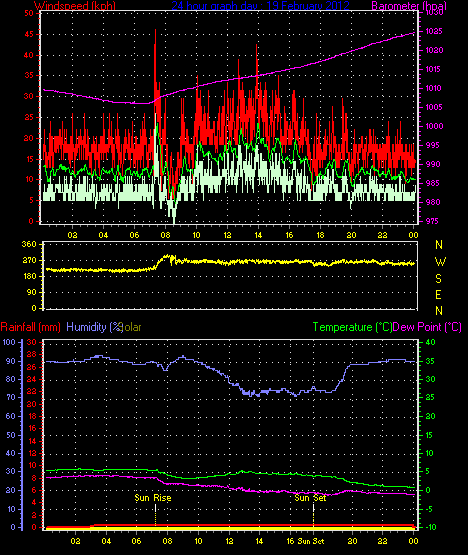Screen dimensions: 468x555
Task: Click the 90 wind direction axis value
Action: [x=32, y=292]
